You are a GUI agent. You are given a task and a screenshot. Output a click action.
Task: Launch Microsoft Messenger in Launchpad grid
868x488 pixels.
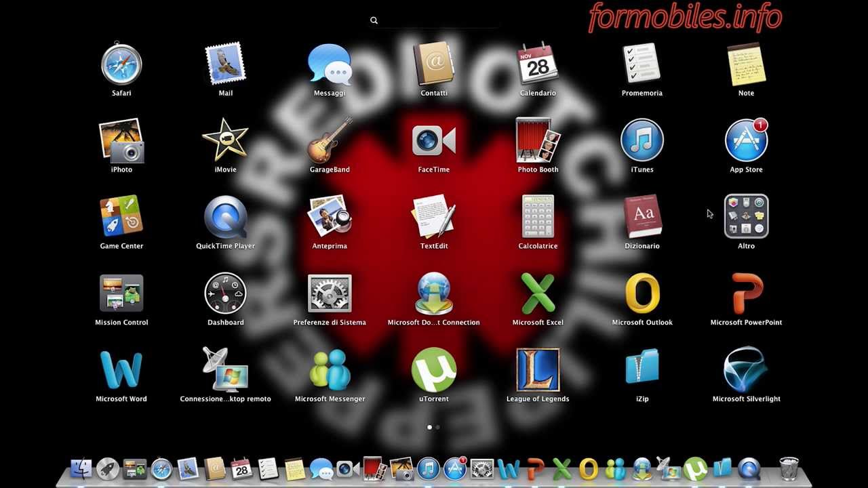coord(330,370)
